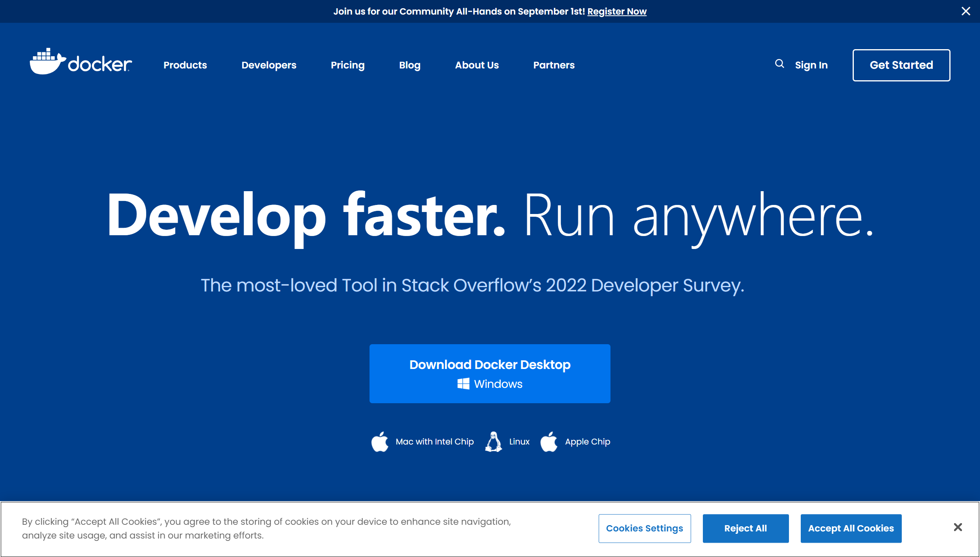Dismiss the Community All-Hands announcement banner
The height and width of the screenshot is (557, 980).
pyautogui.click(x=965, y=11)
